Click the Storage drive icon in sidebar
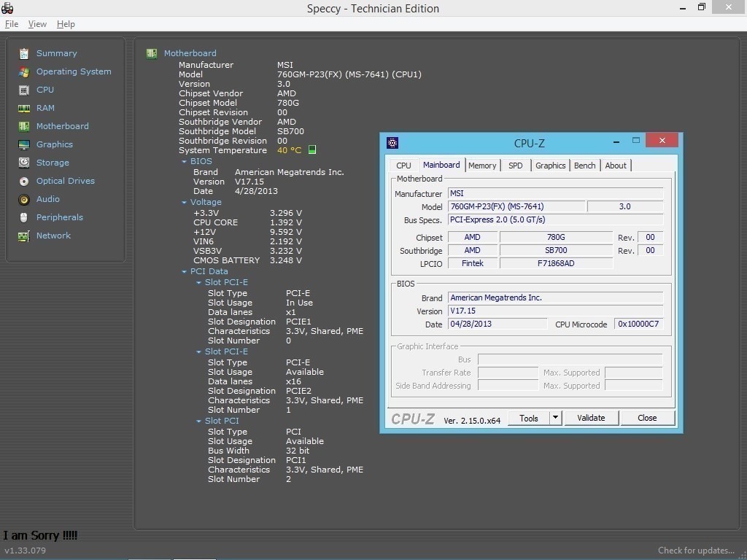 (24, 163)
